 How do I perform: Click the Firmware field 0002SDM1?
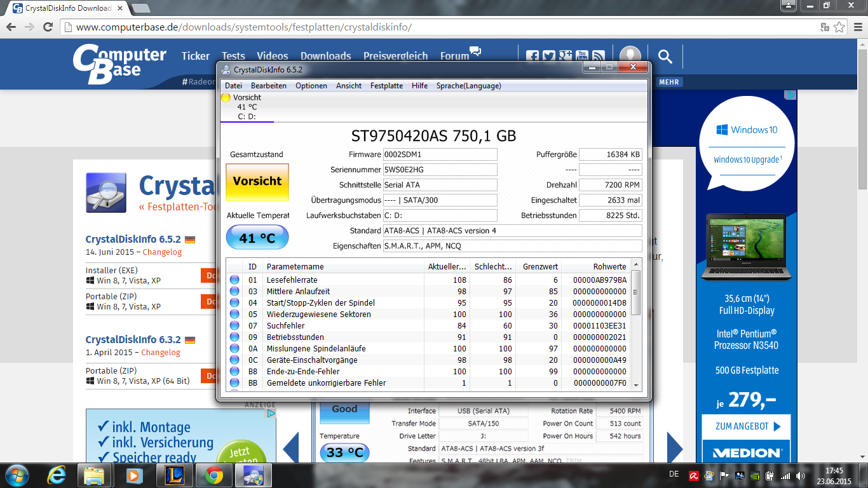coord(440,154)
